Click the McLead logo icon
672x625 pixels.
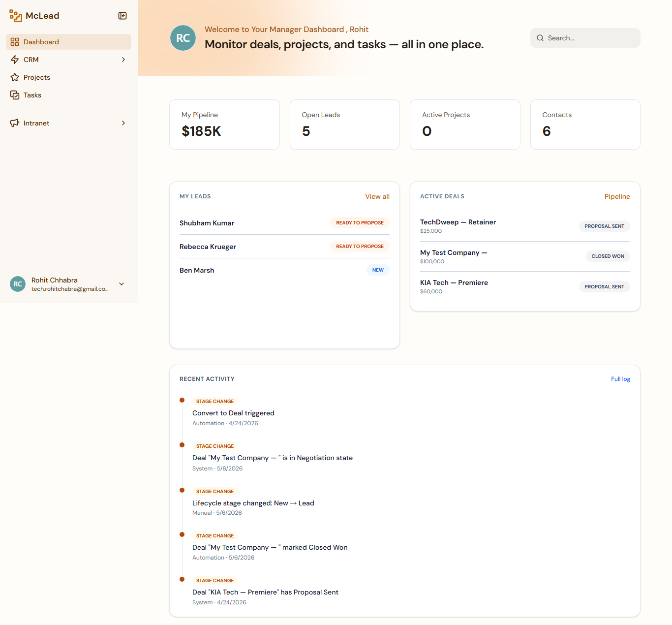coord(16,16)
